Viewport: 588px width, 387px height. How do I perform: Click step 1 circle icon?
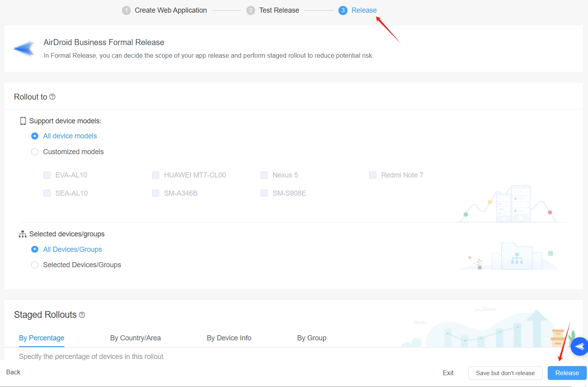126,10
